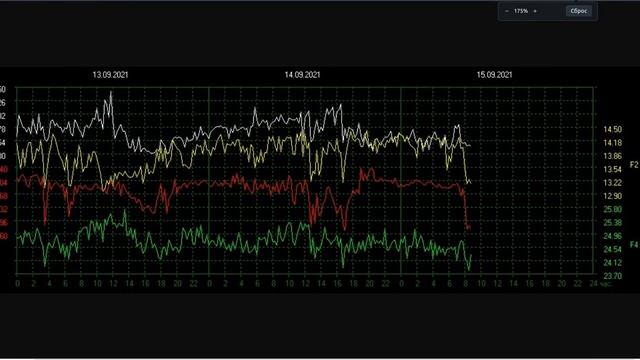The height and width of the screenshot is (360, 640).
Task: Click the 13.86 value on right axis
Action: [613, 156]
